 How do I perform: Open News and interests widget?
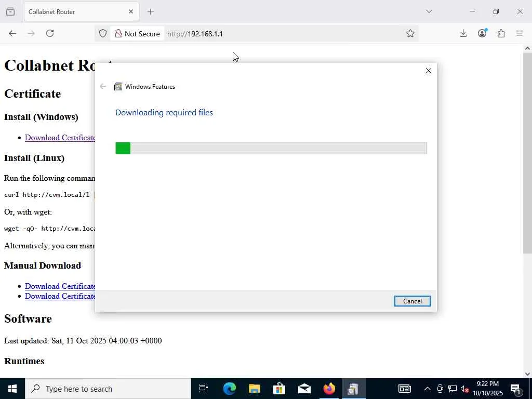click(x=404, y=389)
